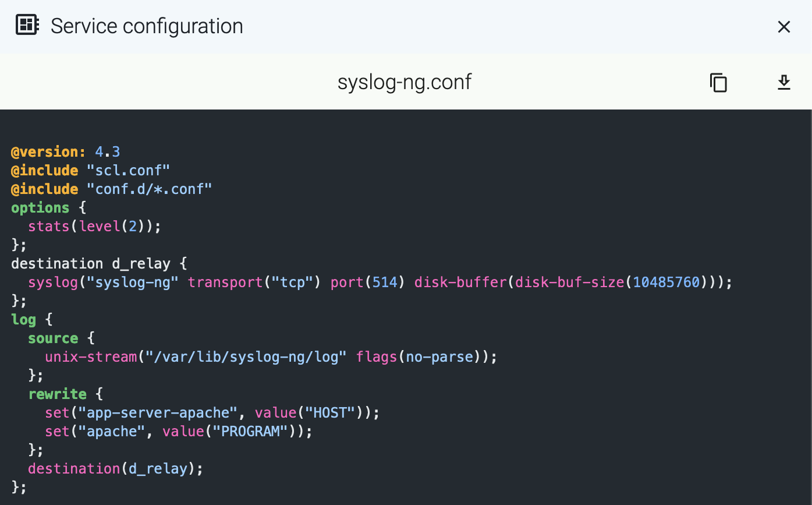Click the source { line
This screenshot has height=505, width=812.
pos(61,338)
